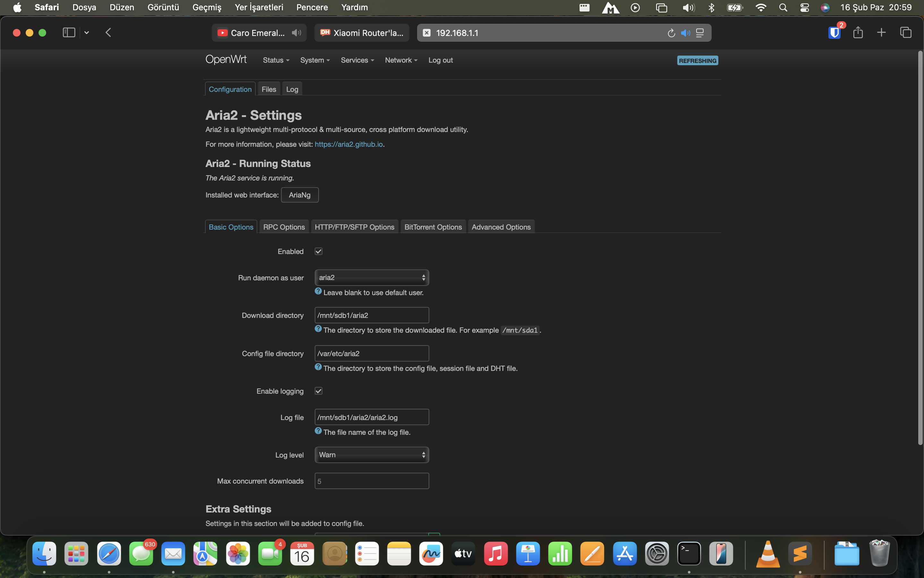Open the aria2.github.io link
924x578 pixels.
pyautogui.click(x=349, y=144)
